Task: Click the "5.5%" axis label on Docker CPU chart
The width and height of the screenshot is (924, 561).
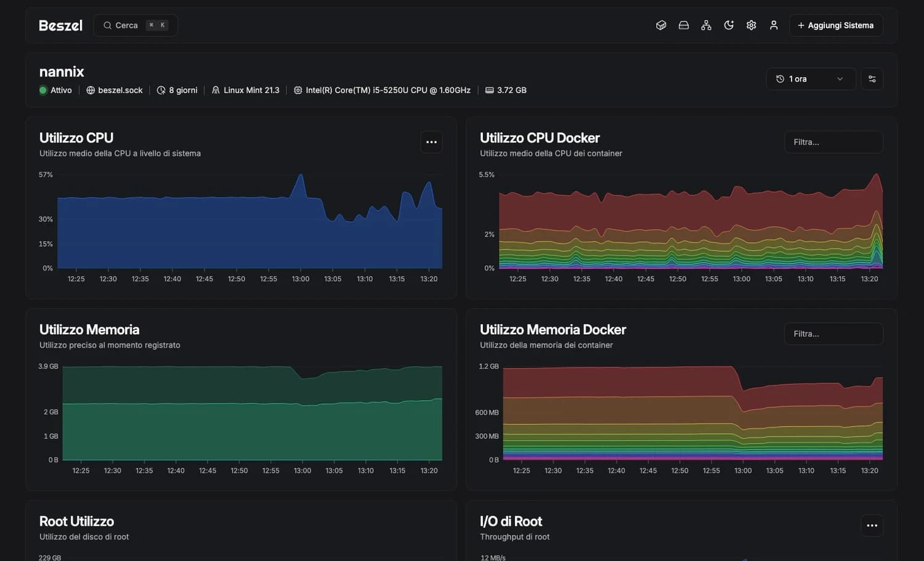Action: (x=487, y=175)
